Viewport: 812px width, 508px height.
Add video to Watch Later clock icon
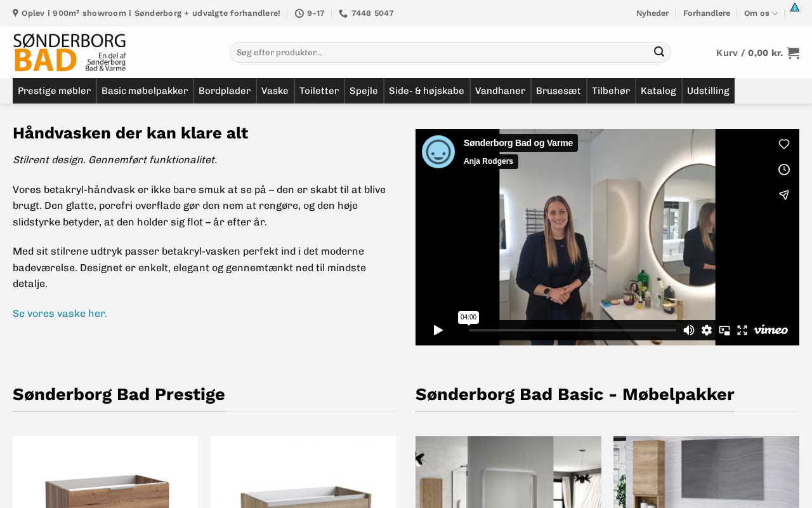pyautogui.click(x=784, y=170)
